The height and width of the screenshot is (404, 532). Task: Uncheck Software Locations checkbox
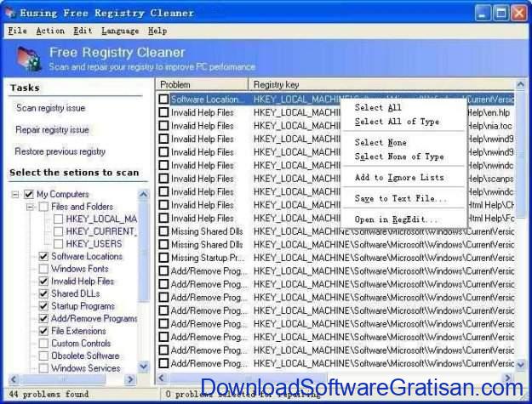point(43,256)
